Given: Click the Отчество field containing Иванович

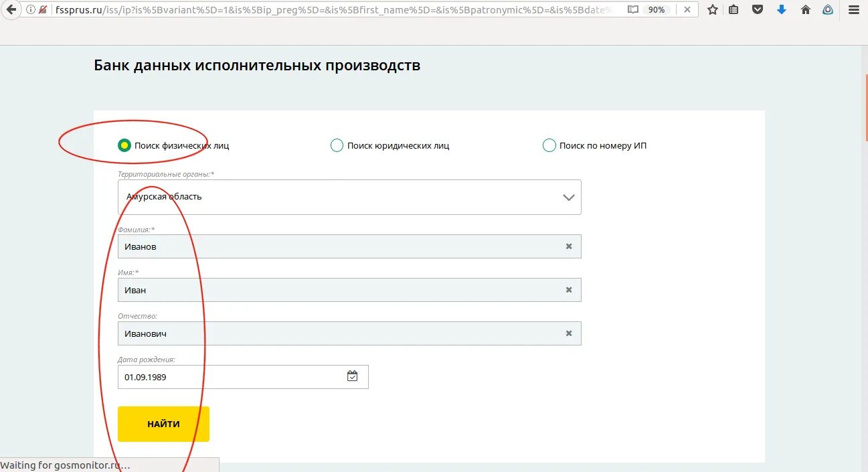Looking at the screenshot, I should (349, 333).
